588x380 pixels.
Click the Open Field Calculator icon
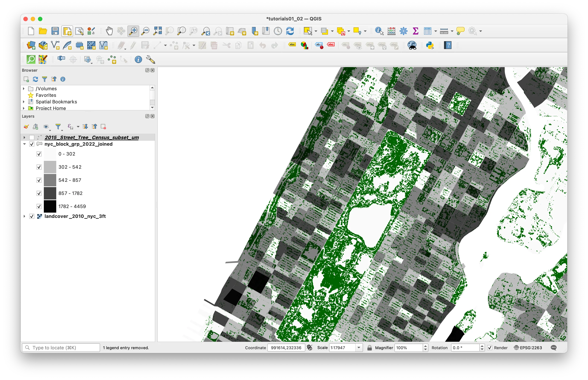[391, 31]
